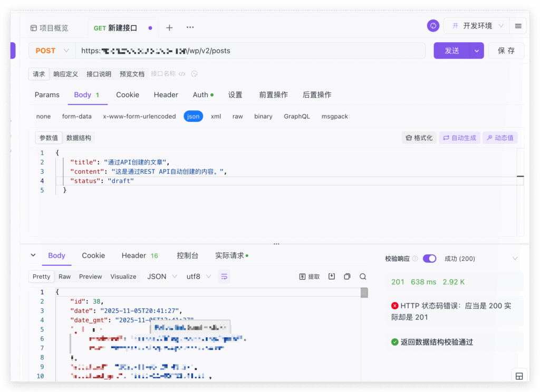The image size is (540, 392).
Task: Toggle the 校验响应 switch off
Action: point(429,259)
